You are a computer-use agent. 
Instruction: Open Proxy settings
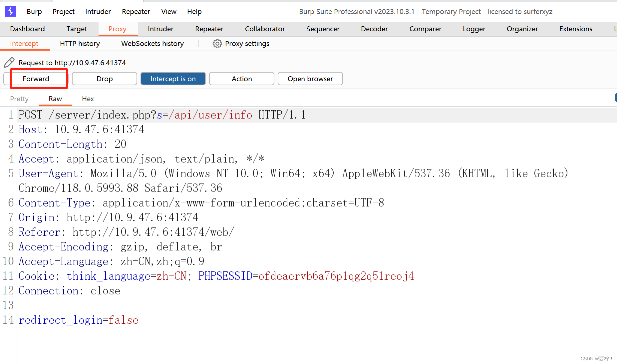(241, 44)
